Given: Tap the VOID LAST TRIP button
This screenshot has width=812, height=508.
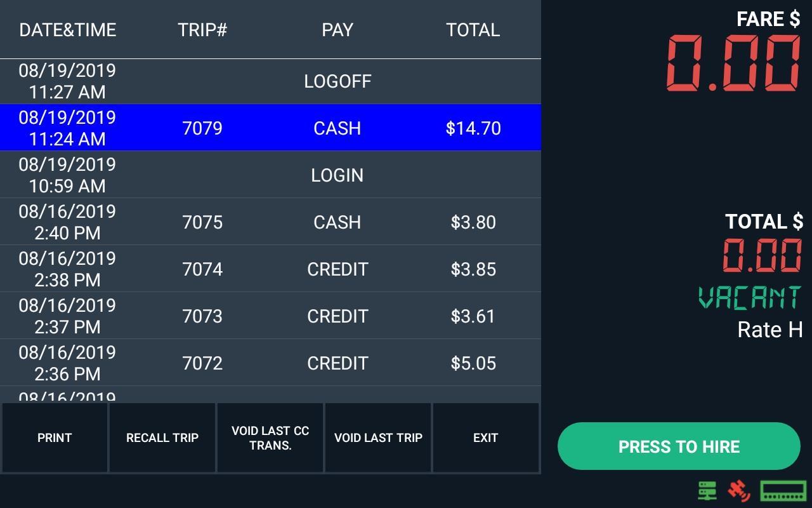Looking at the screenshot, I should click(x=378, y=438).
